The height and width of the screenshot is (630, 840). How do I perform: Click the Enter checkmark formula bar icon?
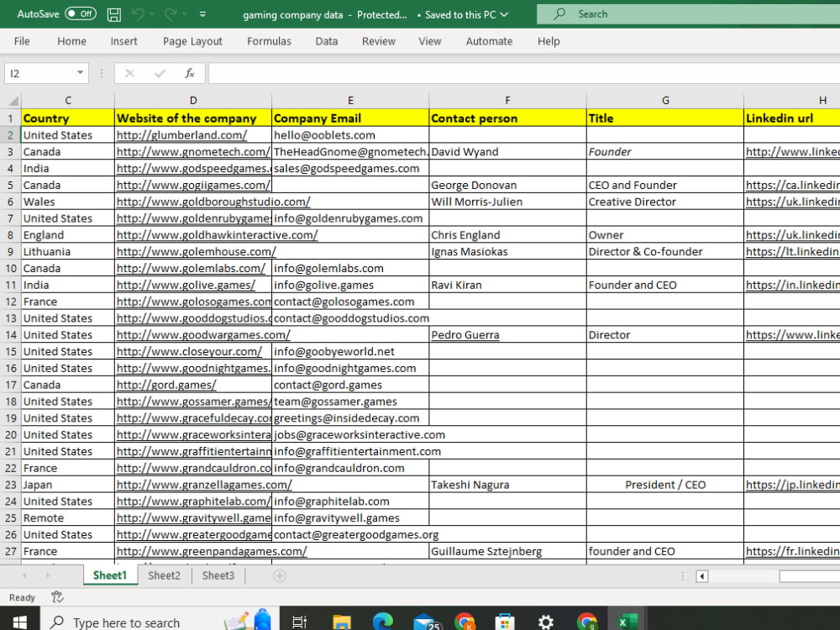click(160, 73)
